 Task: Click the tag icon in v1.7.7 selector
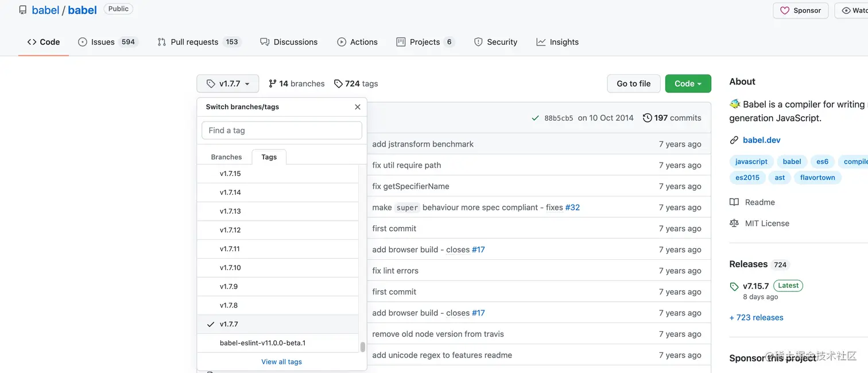coord(211,84)
